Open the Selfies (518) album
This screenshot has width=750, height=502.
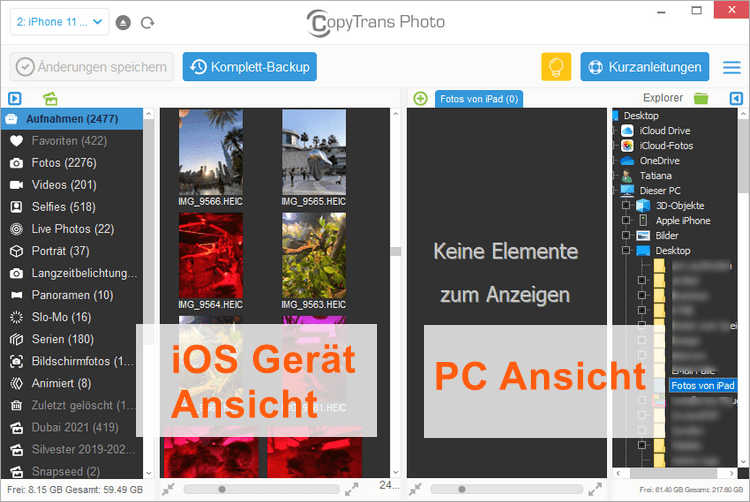72,207
